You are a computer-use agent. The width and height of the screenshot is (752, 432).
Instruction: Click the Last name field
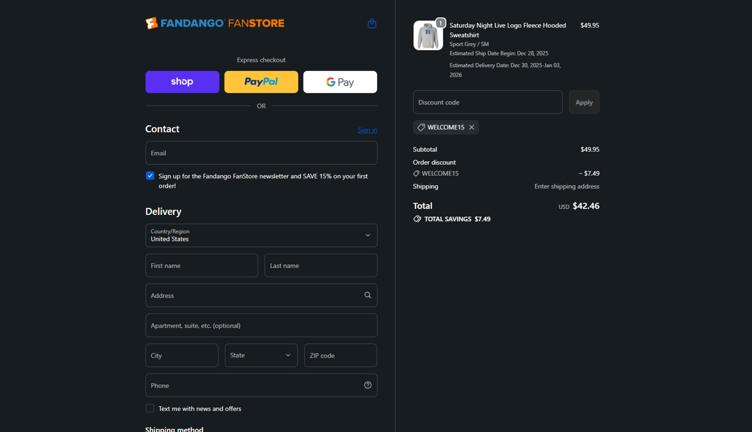321,265
